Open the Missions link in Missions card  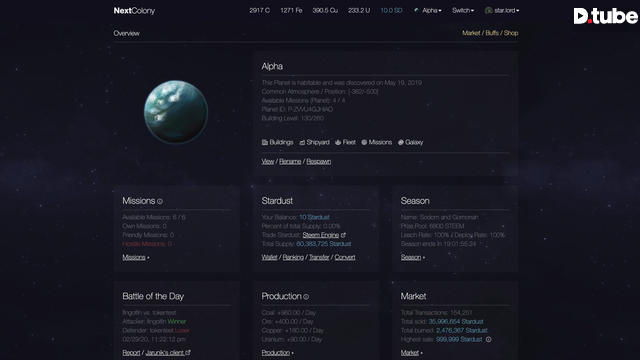[134, 258]
